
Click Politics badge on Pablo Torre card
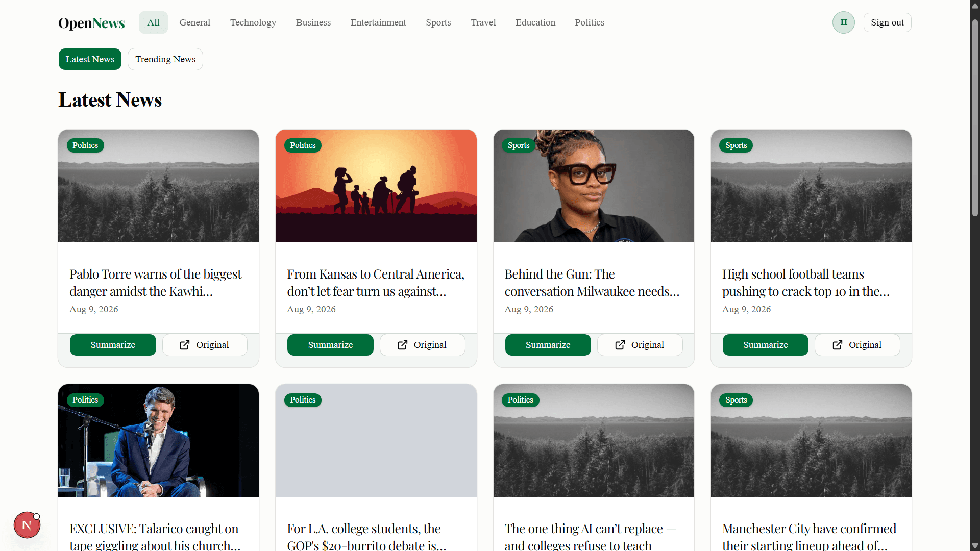tap(85, 145)
